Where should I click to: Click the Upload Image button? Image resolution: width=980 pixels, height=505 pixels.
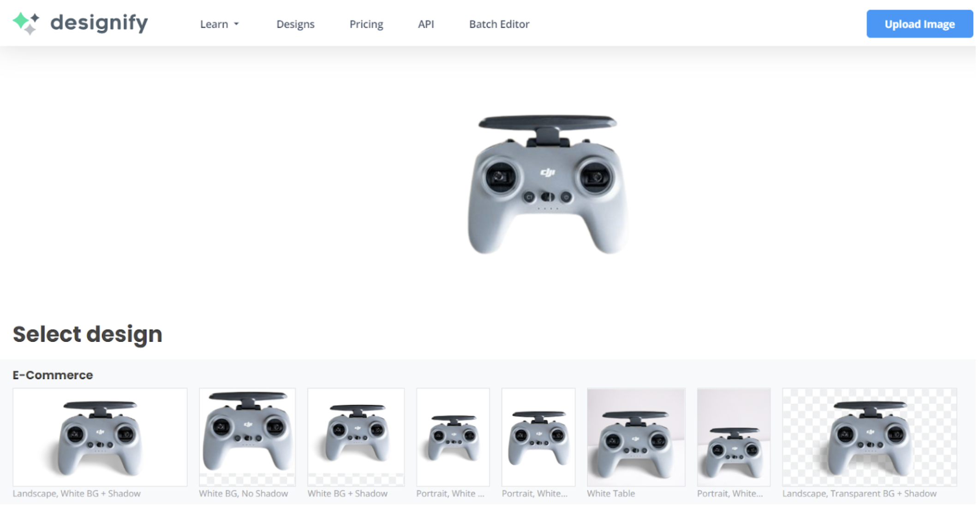[920, 24]
